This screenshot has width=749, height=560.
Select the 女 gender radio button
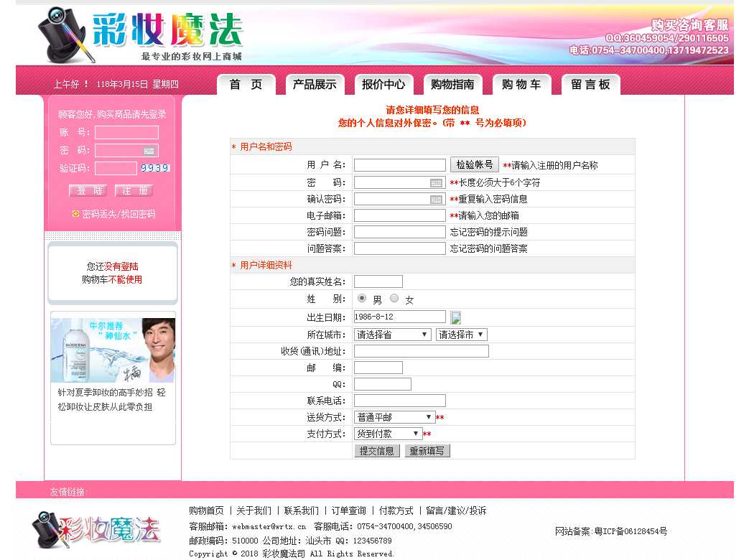(394, 299)
